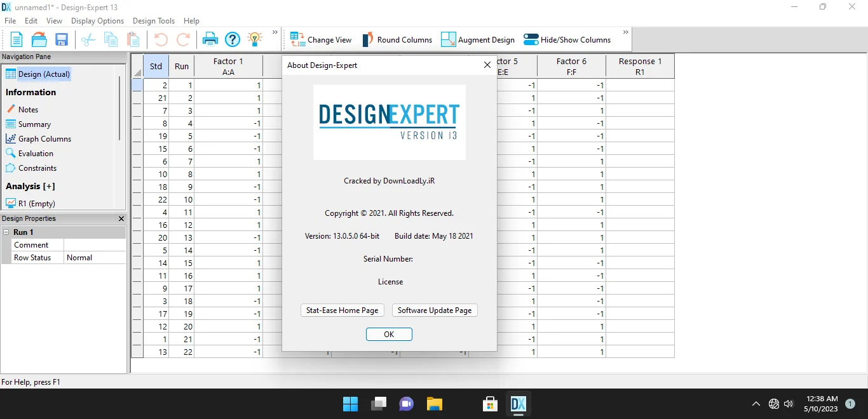Select the Factor 6 F:F column header
This screenshot has width=868, height=419.
point(571,66)
